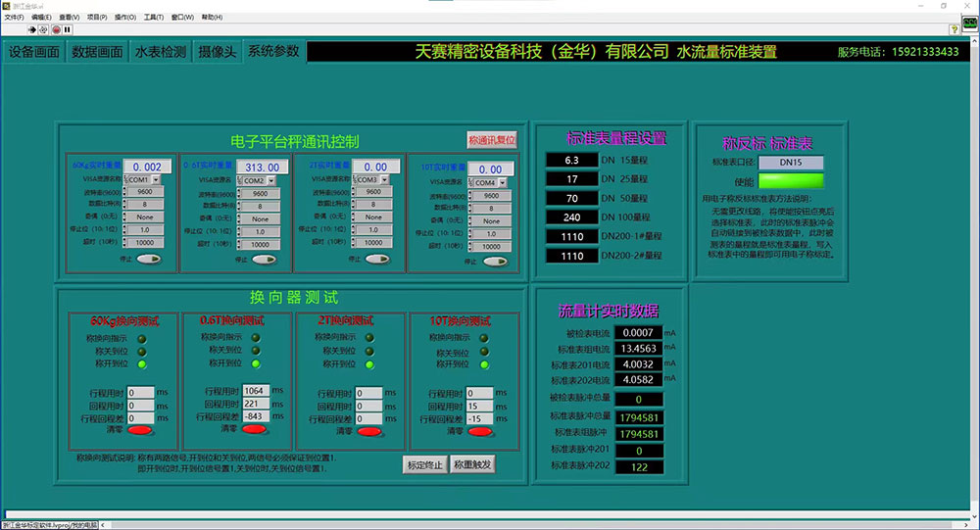Screen dimensions: 980x530
Task: Toggle the 停止 switch under COM1 panel
Action: click(x=149, y=259)
